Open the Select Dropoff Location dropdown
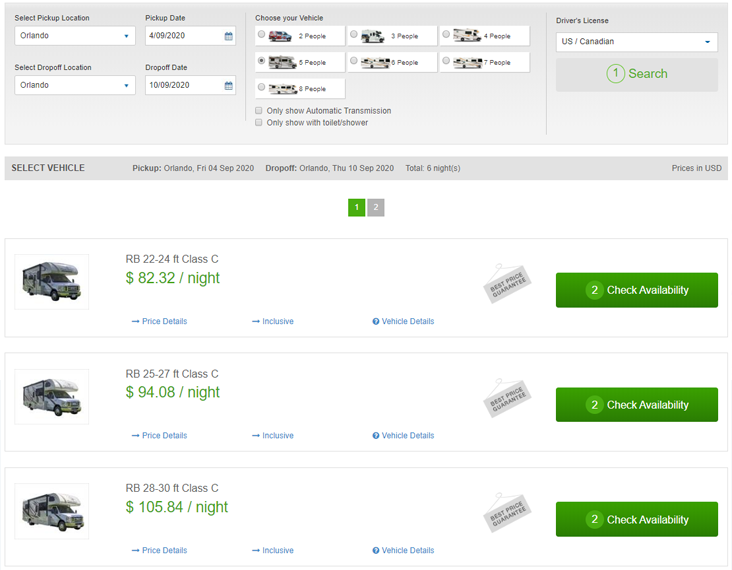The width and height of the screenshot is (732, 570). tap(75, 85)
